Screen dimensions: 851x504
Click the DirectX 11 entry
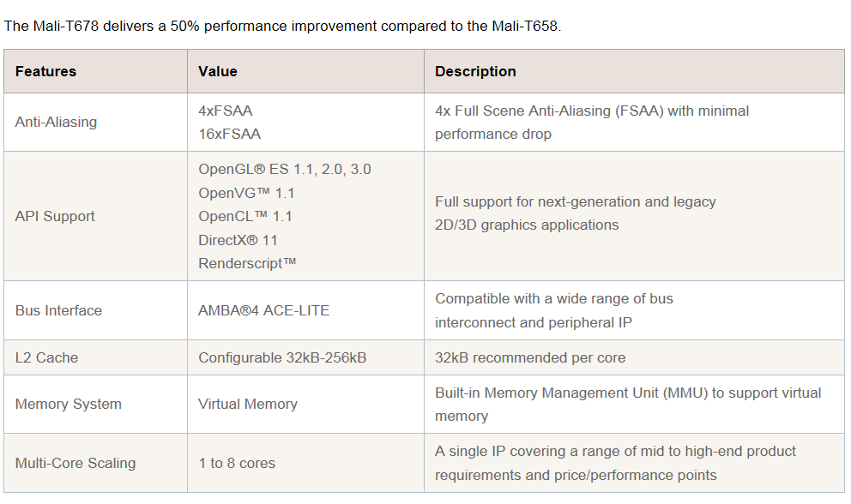coord(238,240)
